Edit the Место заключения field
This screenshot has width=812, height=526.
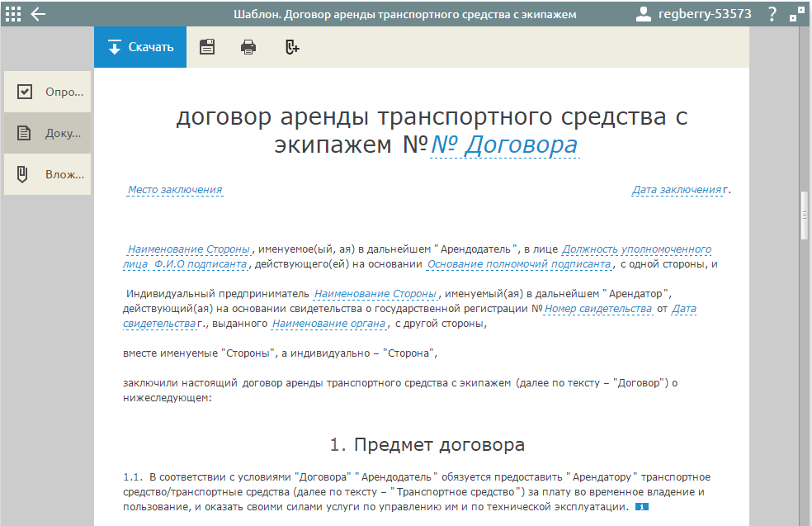(x=174, y=190)
